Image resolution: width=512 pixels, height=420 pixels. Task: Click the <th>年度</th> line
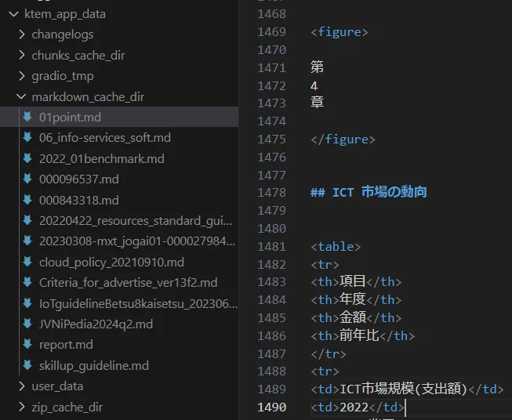coord(356,299)
